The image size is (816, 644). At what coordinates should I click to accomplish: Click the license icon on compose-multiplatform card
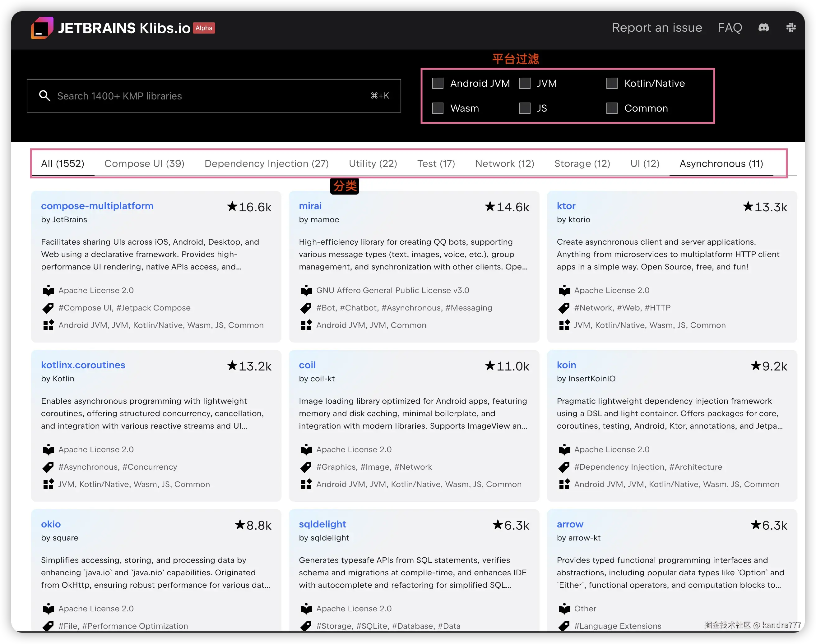tap(48, 290)
